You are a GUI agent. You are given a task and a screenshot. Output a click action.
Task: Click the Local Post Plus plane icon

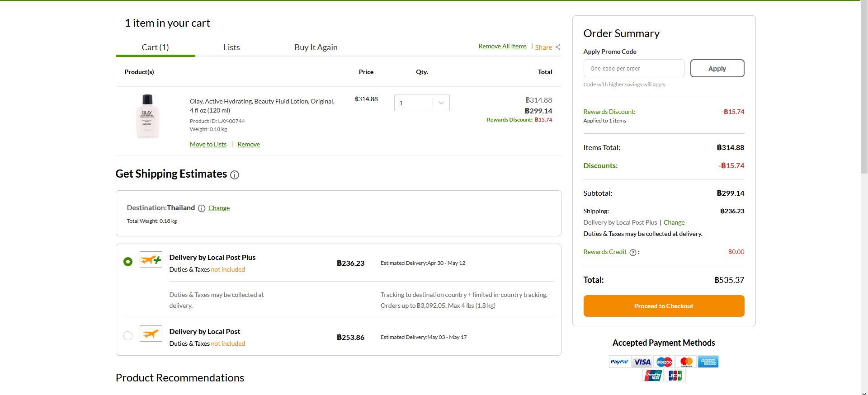coord(151,260)
